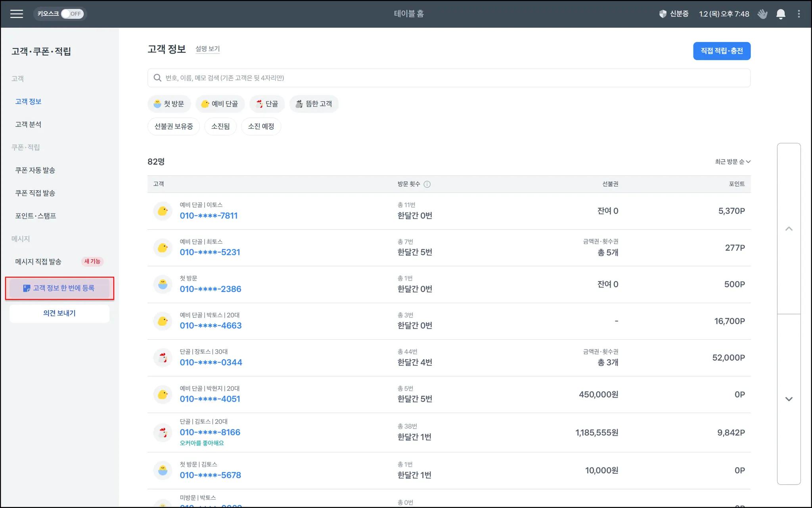Screen dimensions: 812x508
Task: Open the 최근 방문 순 sort dropdown
Action: click(x=732, y=162)
